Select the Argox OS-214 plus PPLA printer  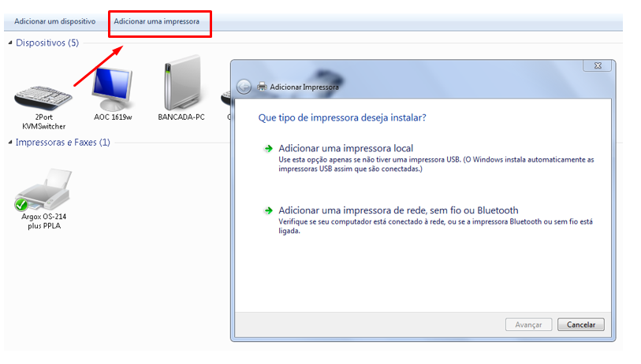point(43,189)
